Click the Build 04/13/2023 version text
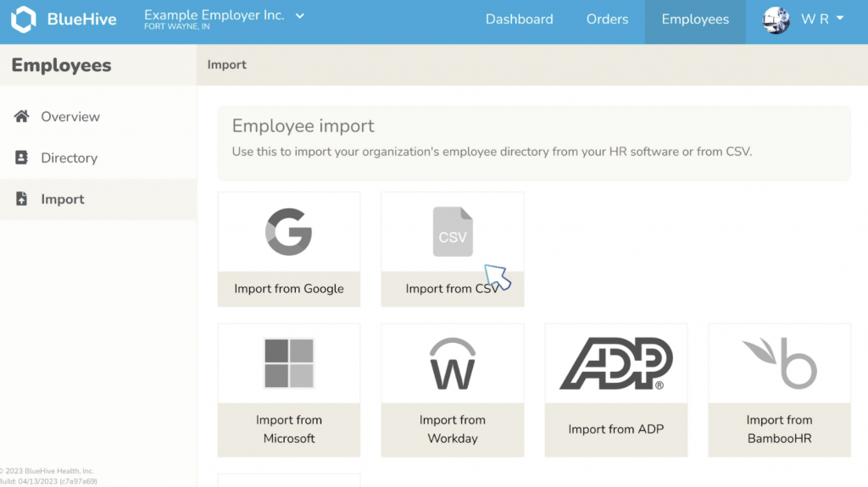Viewport: 868px width, 487px height. [x=48, y=481]
